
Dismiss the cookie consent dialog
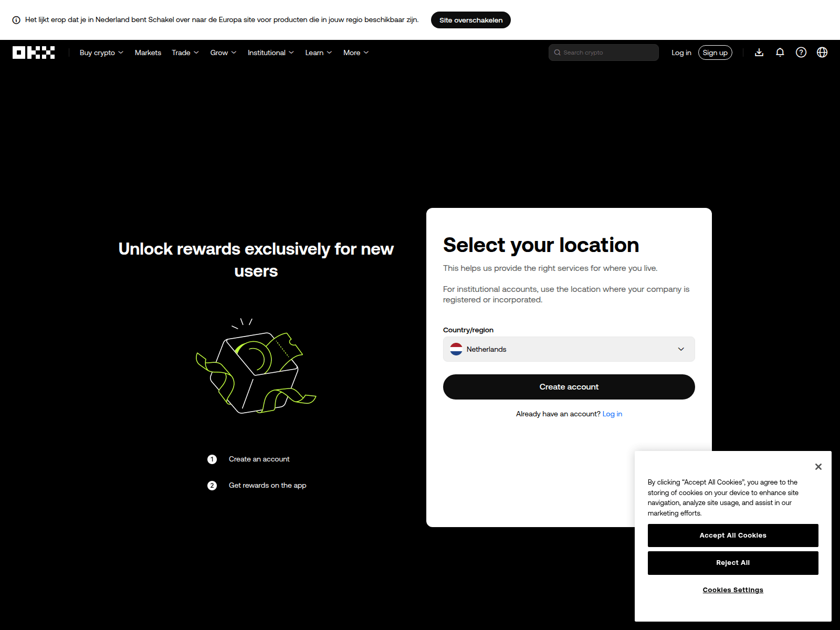818,466
